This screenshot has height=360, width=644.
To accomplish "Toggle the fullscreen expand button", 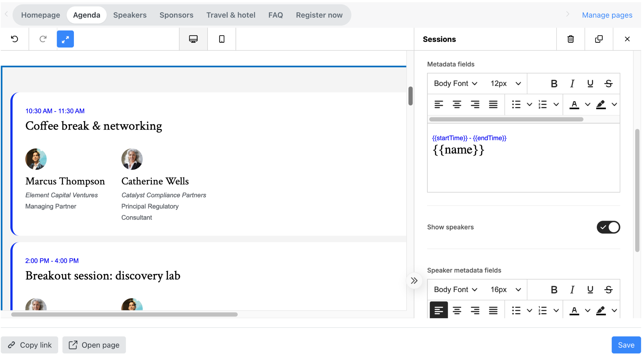I will tap(65, 39).
